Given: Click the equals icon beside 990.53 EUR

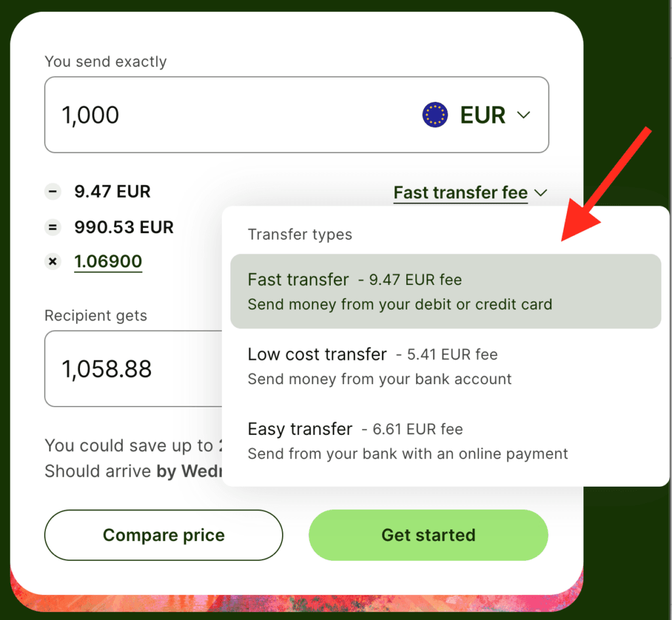Looking at the screenshot, I should pos(52,227).
